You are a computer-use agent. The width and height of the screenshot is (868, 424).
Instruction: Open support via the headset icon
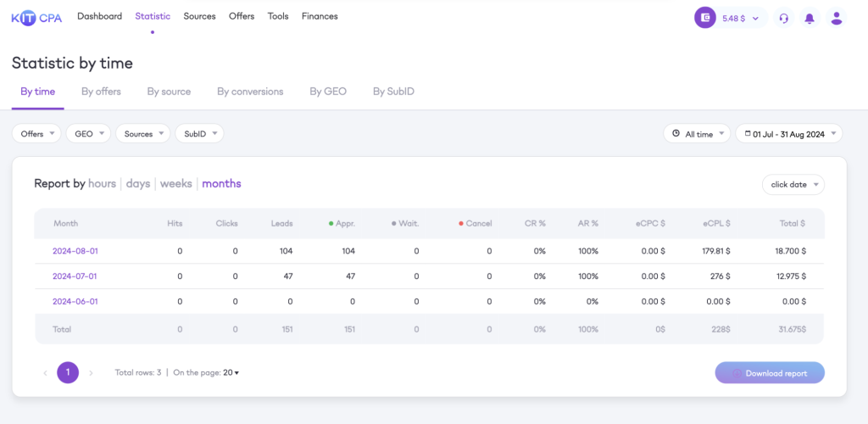[x=783, y=18]
